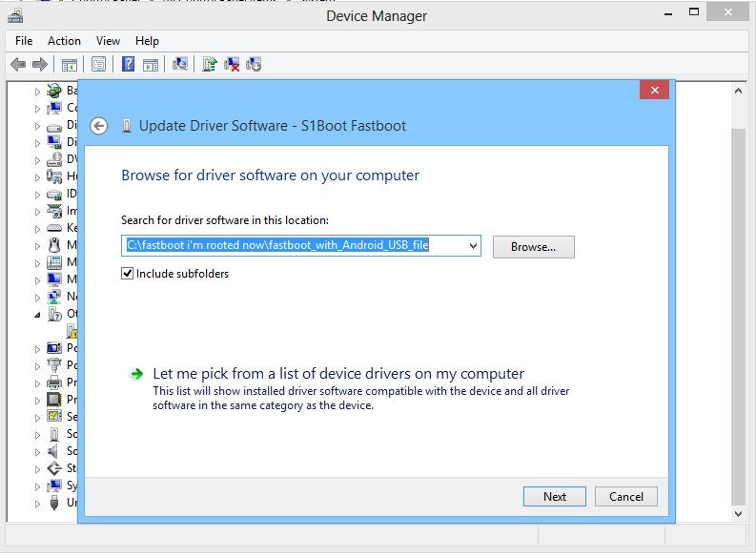This screenshot has width=756, height=558.
Task: Click the Back arrow toolbar icon
Action: pos(18,64)
